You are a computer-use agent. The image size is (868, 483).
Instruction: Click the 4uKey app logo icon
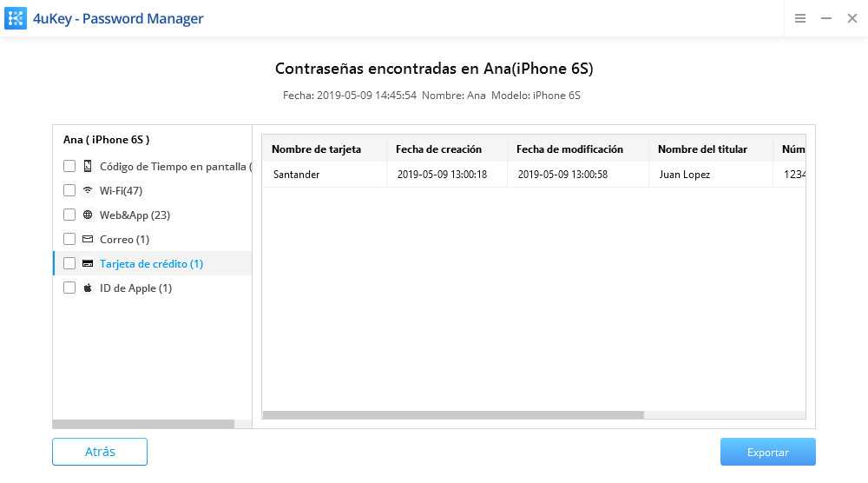point(16,18)
